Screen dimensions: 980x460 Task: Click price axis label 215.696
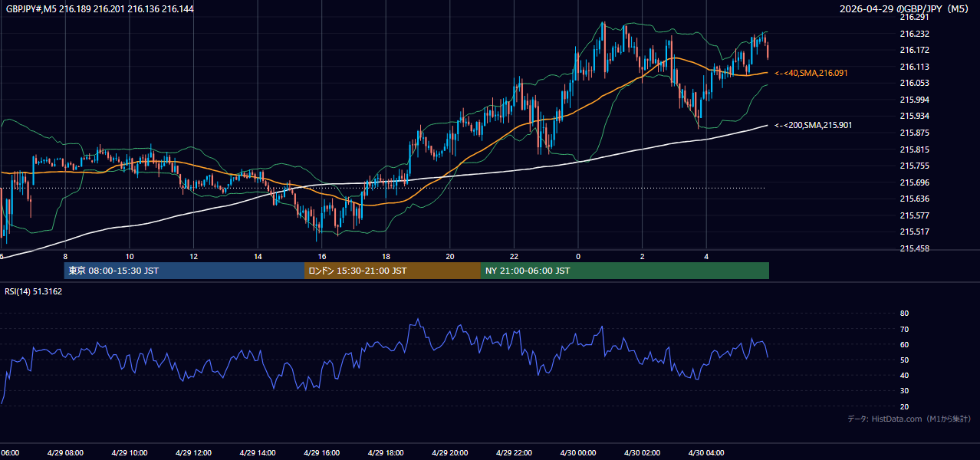coord(914,182)
